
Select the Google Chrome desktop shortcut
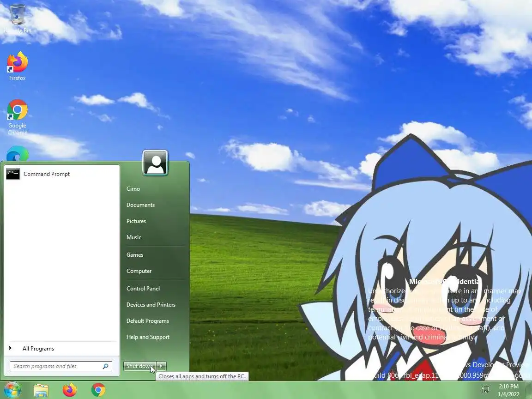[17, 116]
